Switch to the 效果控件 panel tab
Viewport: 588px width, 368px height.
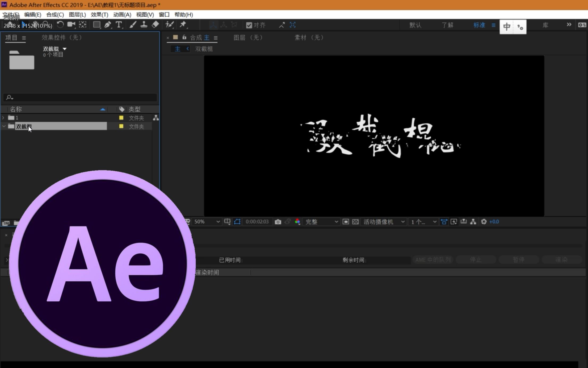click(62, 38)
